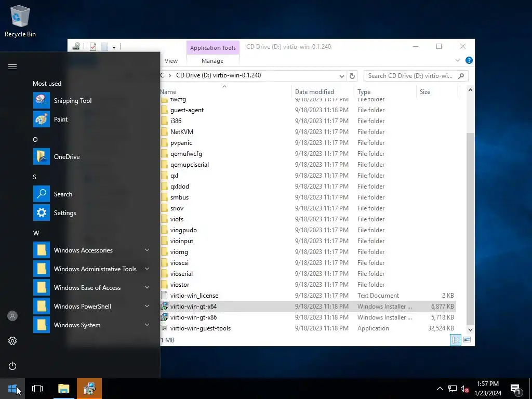Viewport: 532px width, 399px height.
Task: Click the scrollbar up arrow
Action: (x=470, y=90)
